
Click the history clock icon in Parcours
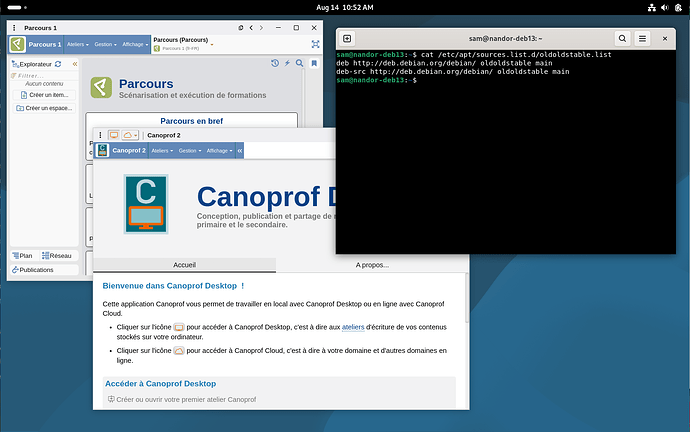275,64
